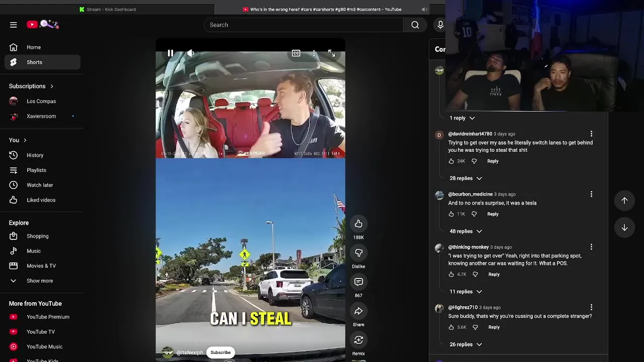Screen dimensions: 644x362
Task: Reply to Highrez710's comment
Action: click(494, 327)
